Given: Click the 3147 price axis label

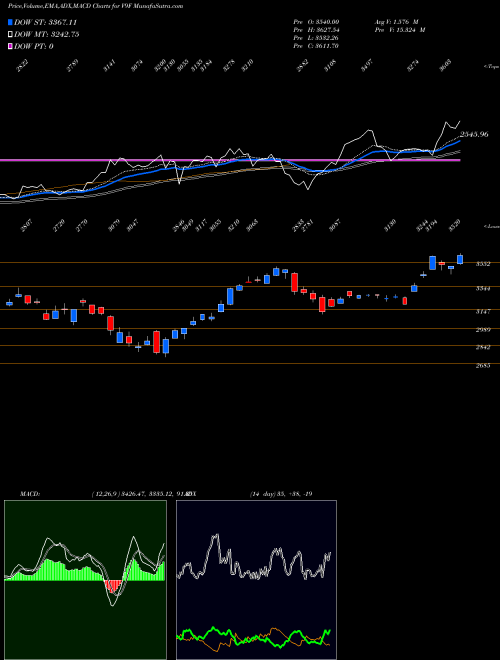Looking at the screenshot, I should (x=483, y=312).
